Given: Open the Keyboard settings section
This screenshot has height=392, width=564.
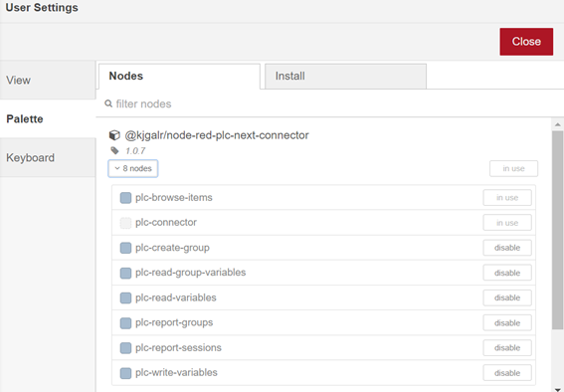Looking at the screenshot, I should point(48,157).
